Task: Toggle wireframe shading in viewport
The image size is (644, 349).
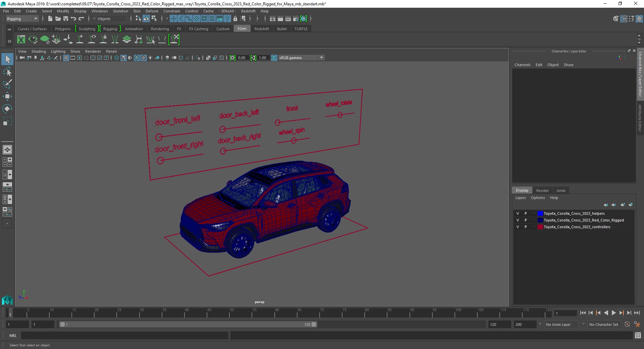Action: 117,58
